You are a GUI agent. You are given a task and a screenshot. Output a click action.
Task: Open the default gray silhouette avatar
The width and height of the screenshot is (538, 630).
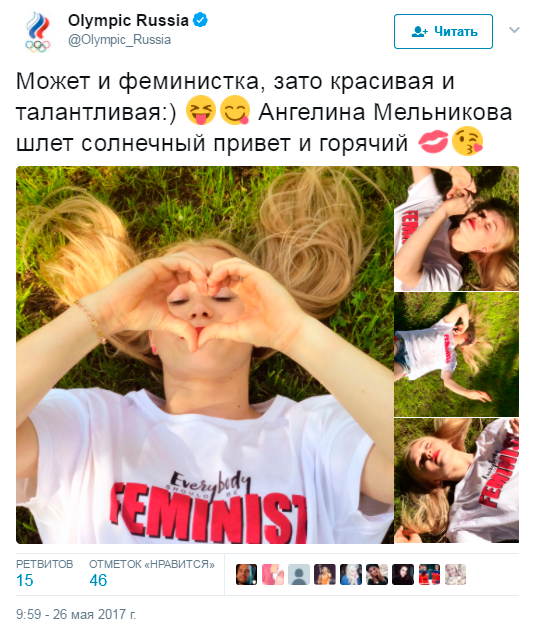tap(299, 575)
